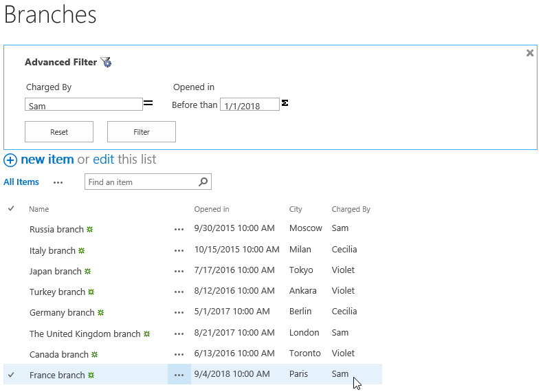Open the Turkey branch item

57,292
